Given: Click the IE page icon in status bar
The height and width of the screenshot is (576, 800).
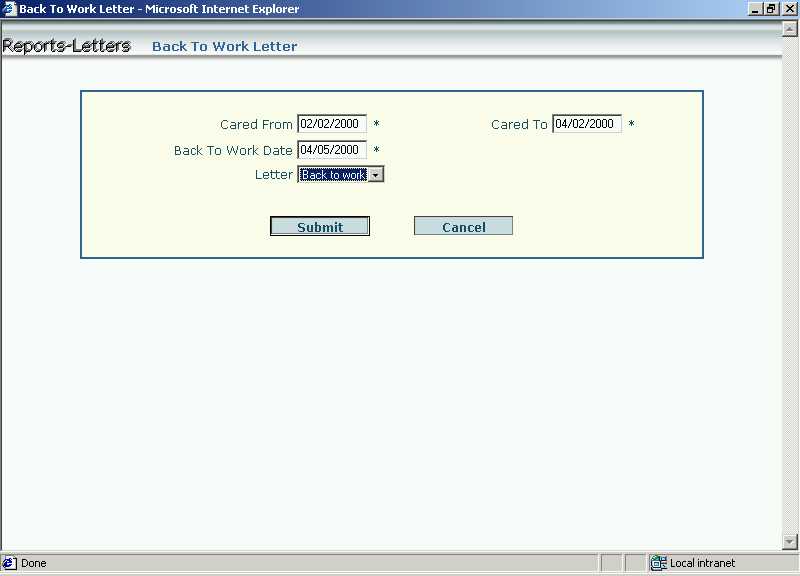Looking at the screenshot, I should 9,563.
